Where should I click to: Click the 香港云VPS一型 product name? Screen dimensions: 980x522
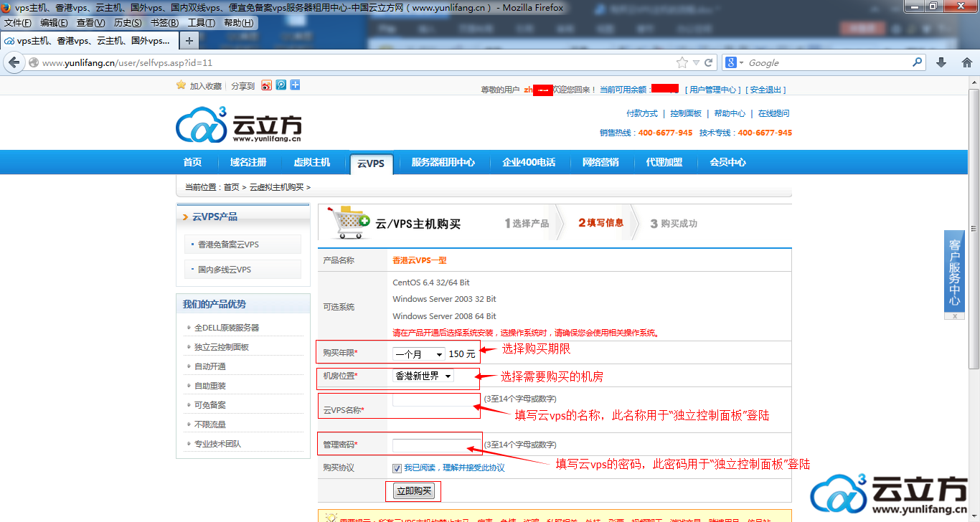(x=420, y=260)
